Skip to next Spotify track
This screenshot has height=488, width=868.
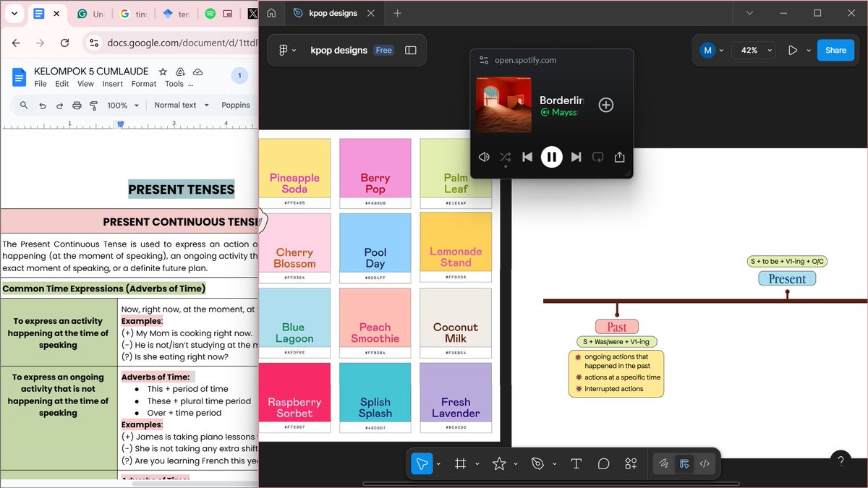(x=576, y=157)
